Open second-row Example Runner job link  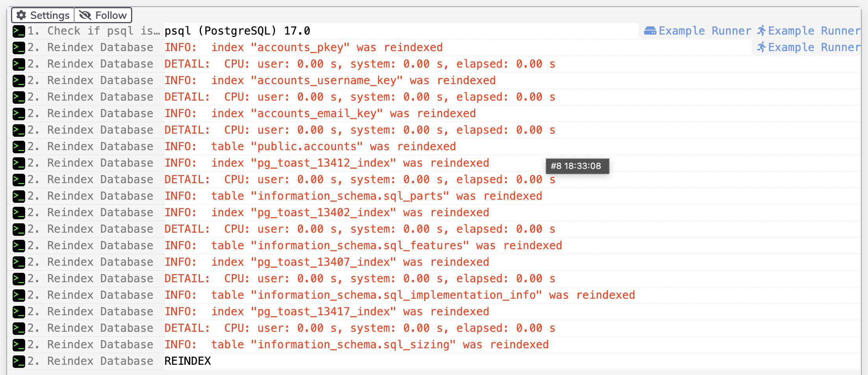[809, 47]
